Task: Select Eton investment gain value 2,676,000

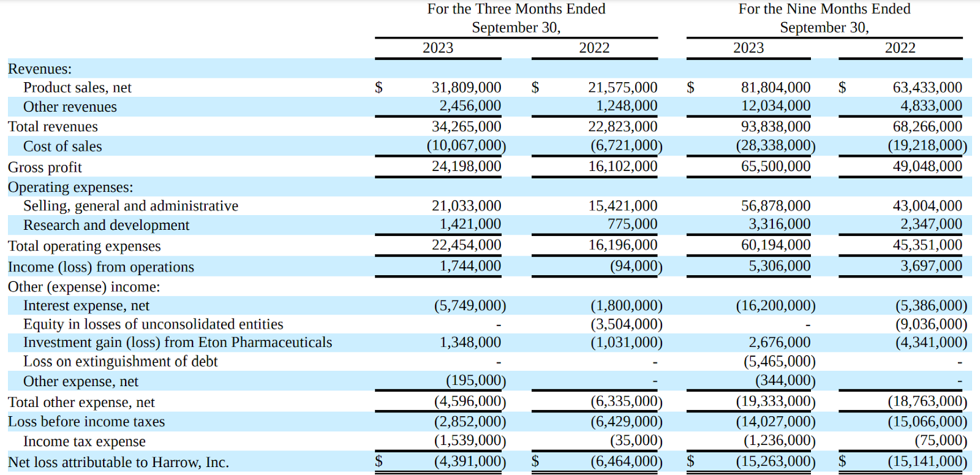Action: point(779,342)
